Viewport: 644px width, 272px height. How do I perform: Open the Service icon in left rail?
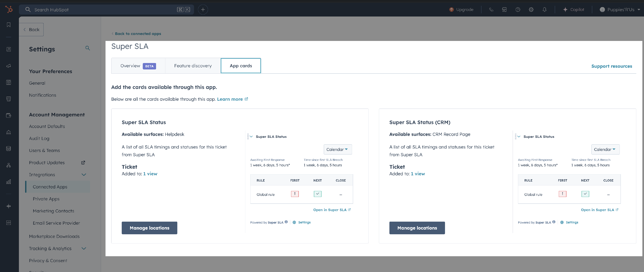[9, 132]
